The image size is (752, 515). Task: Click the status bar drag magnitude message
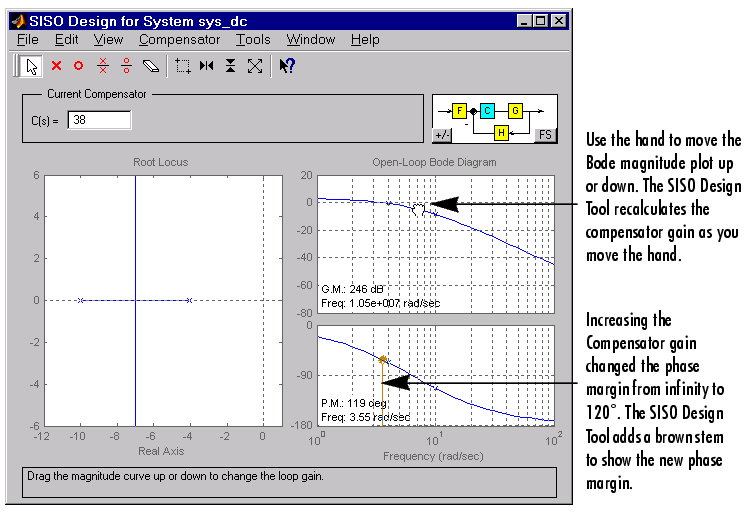click(x=175, y=476)
